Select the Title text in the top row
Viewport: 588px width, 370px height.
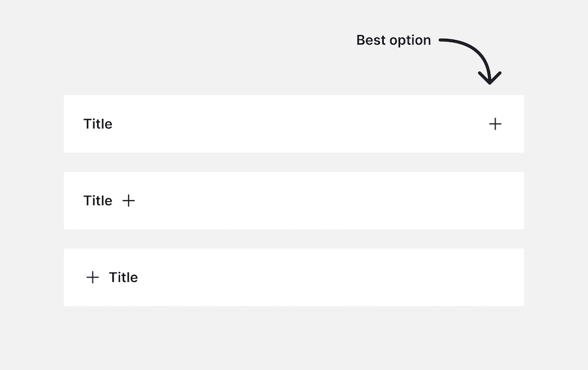[98, 124]
